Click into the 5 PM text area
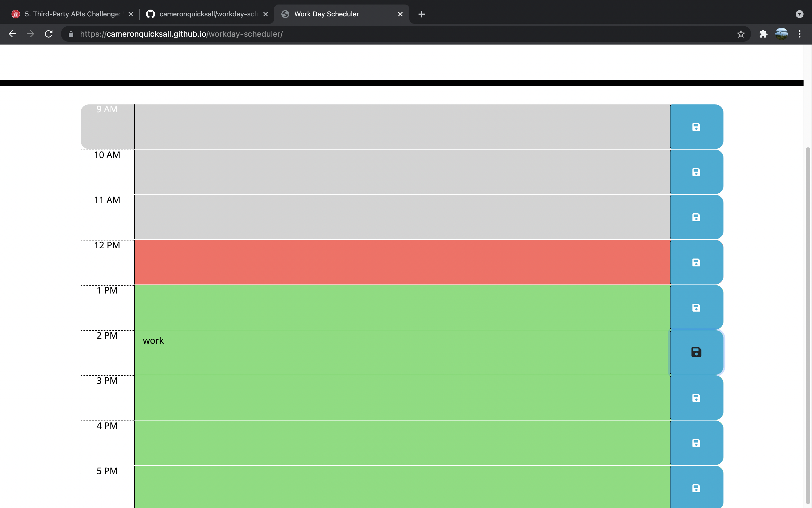Viewport: 812px width, 508px height. click(x=402, y=487)
